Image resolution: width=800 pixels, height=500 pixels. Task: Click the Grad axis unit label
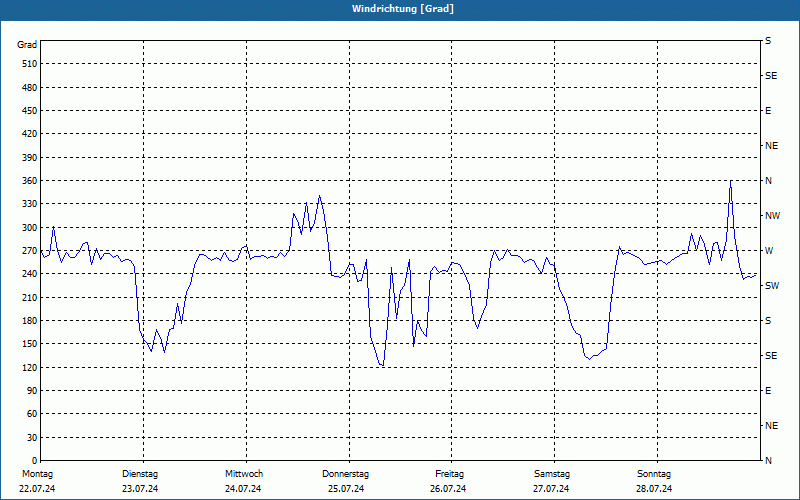(x=27, y=45)
